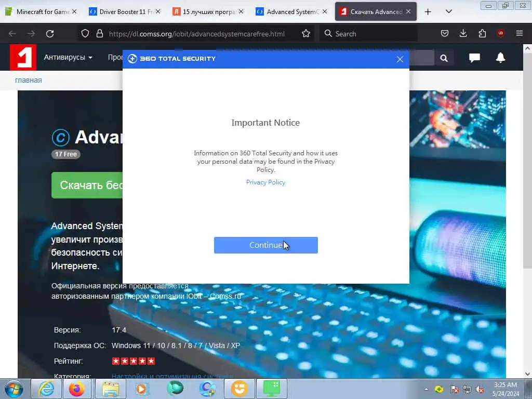Click Continue in the 360 Total Security dialog

click(265, 245)
